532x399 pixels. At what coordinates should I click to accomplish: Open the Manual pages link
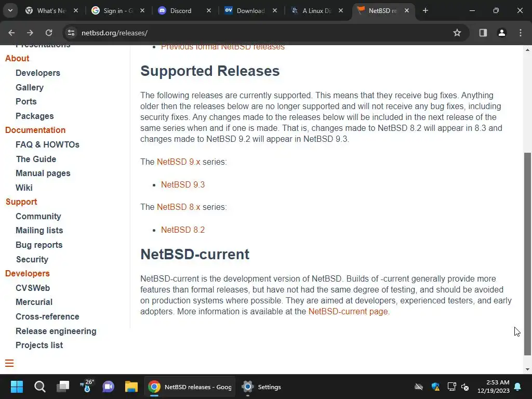tap(43, 174)
